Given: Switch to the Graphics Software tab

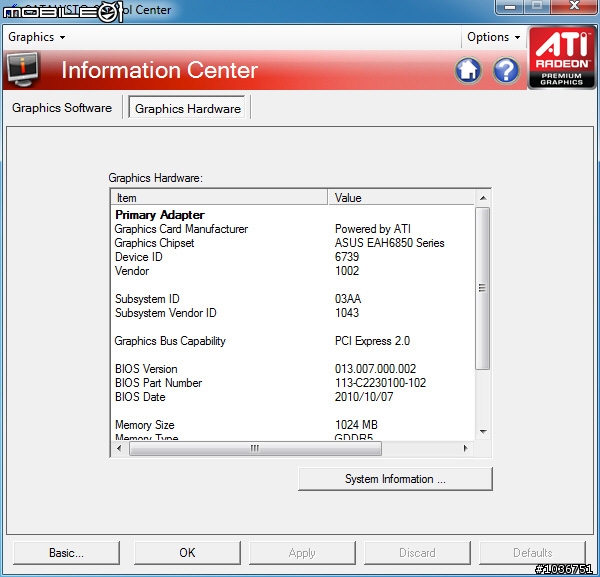Looking at the screenshot, I should tap(62, 108).
